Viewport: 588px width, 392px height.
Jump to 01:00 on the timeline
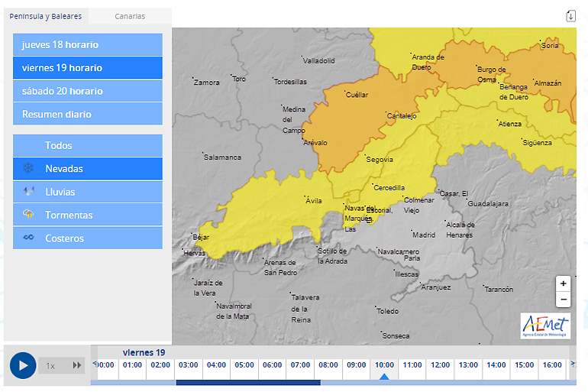(132, 365)
